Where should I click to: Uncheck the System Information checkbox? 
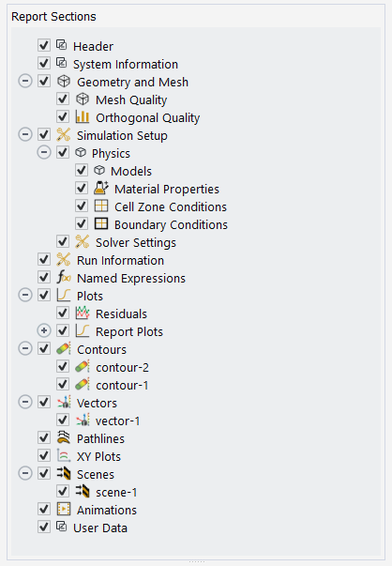(44, 63)
